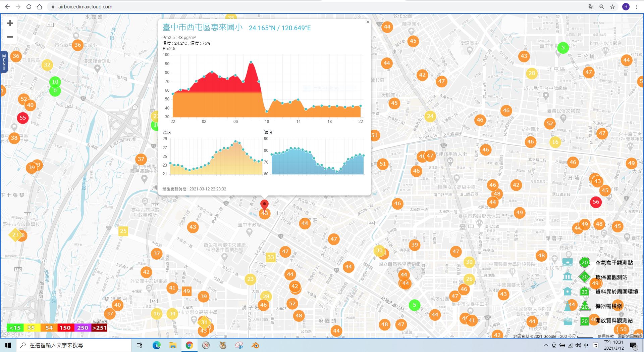The image size is (644, 352).
Task: Select the orange 37 marker near 朝馬運動中心
Action: point(141,159)
